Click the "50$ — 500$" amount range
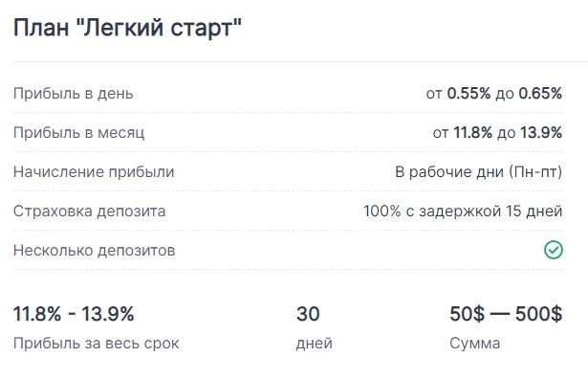The width and height of the screenshot is (588, 379). point(506,314)
